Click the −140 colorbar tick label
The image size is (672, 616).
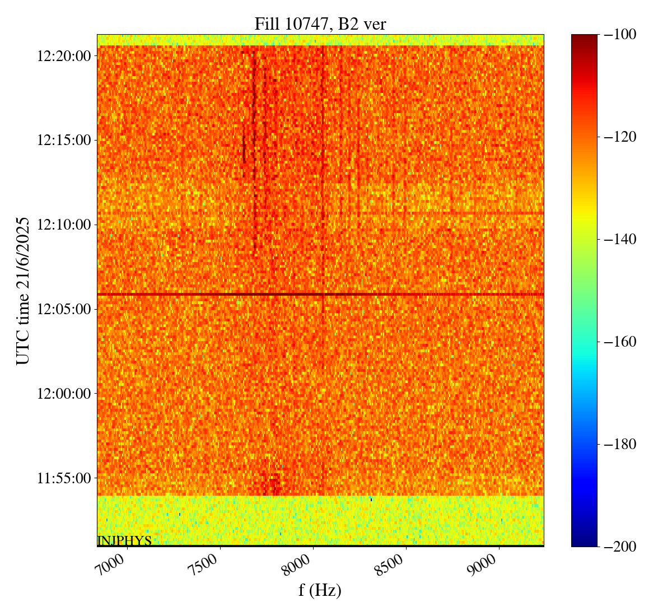coord(618,239)
